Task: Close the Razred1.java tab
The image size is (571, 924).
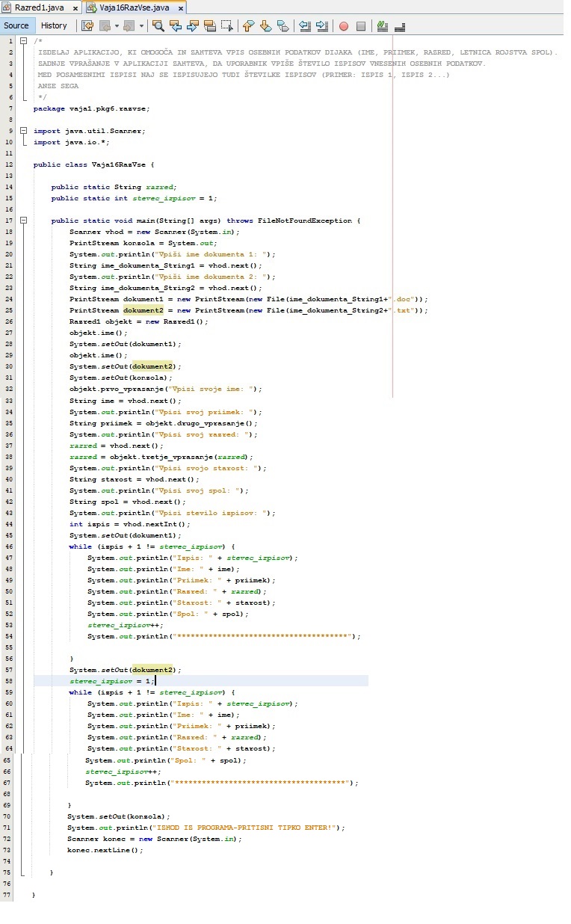Action: pyautogui.click(x=75, y=8)
